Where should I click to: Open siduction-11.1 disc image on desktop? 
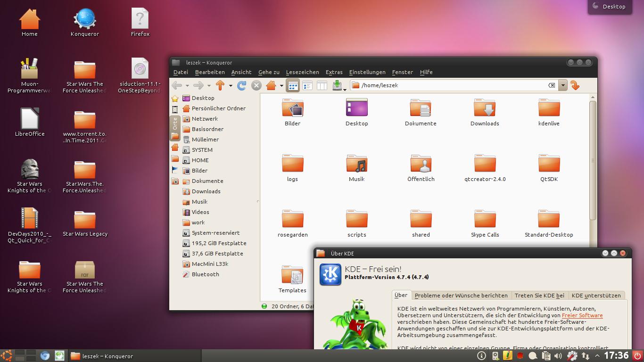tap(140, 75)
